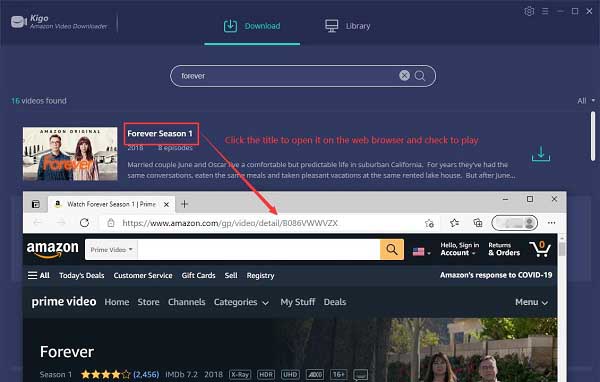
Task: Click Gift Cards link
Action: [x=198, y=276]
